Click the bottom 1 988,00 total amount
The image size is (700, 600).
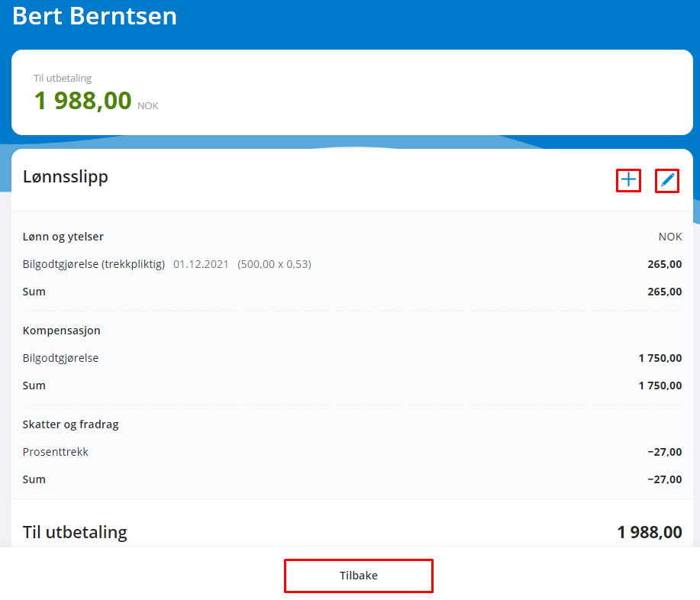click(650, 532)
